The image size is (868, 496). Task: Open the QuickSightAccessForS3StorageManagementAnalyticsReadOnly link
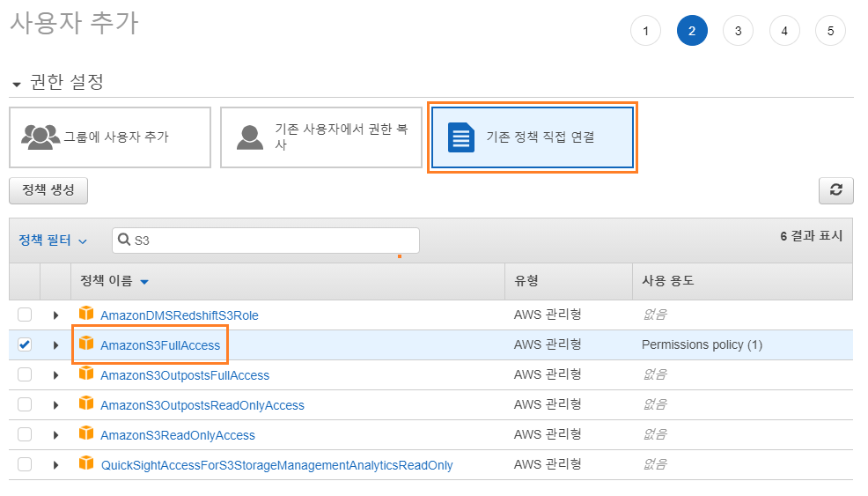coord(276,465)
